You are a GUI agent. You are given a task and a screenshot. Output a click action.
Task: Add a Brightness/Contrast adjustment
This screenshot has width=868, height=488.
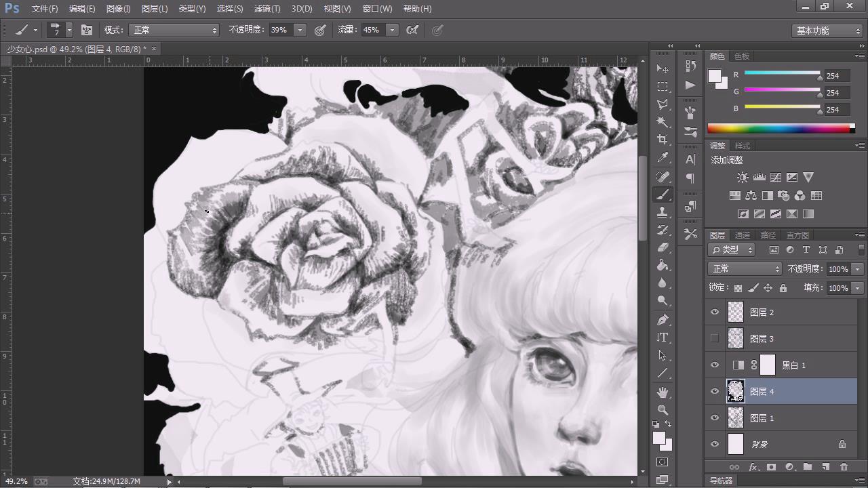(743, 178)
